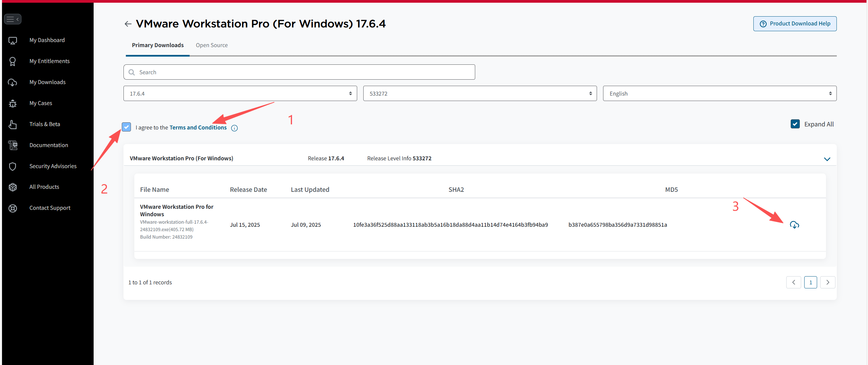Click the My Dashboard monitor icon

[x=13, y=41]
